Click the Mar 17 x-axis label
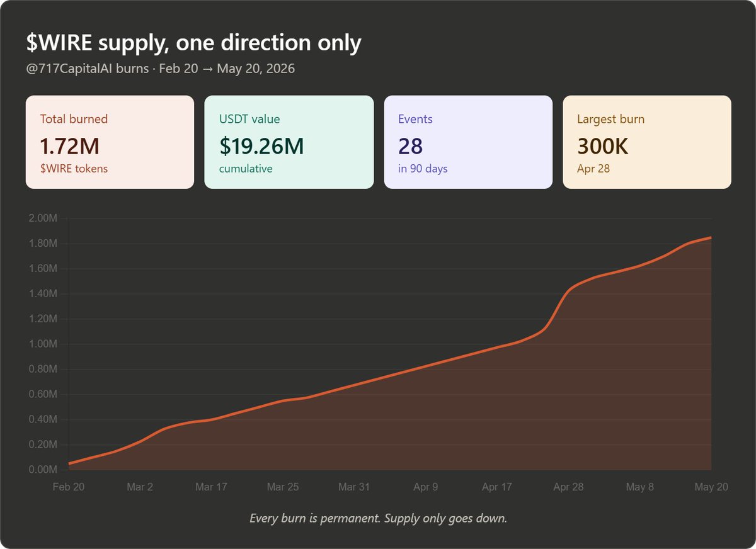The width and height of the screenshot is (756, 549). tap(212, 487)
